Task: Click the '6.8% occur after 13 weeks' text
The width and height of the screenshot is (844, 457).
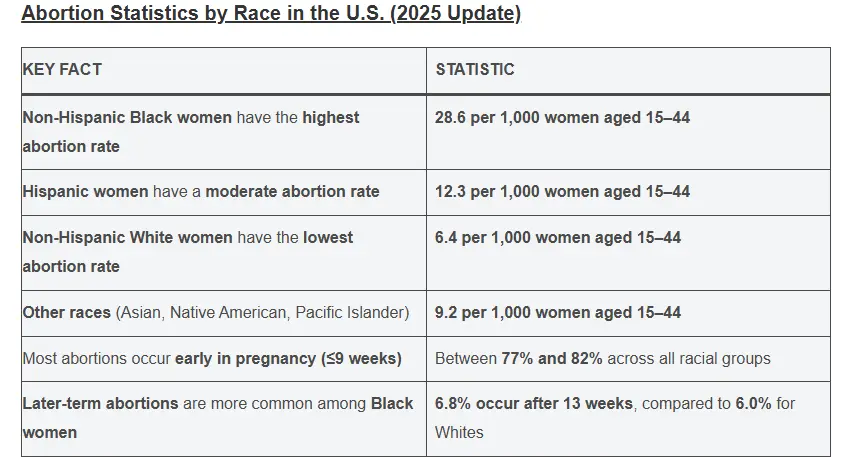Action: point(533,403)
